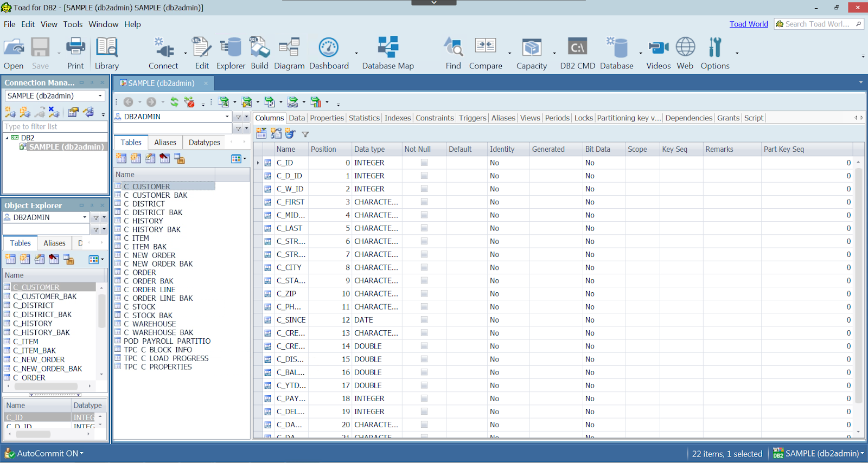The image size is (868, 463).
Task: Click the back navigation arrow in SAMPLE tab toolbar
Action: (128, 102)
